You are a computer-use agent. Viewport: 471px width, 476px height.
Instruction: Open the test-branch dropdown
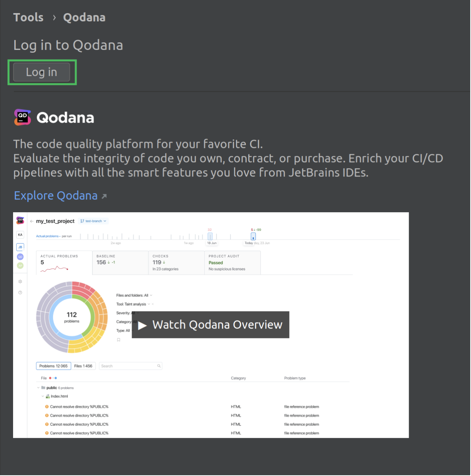point(93,221)
